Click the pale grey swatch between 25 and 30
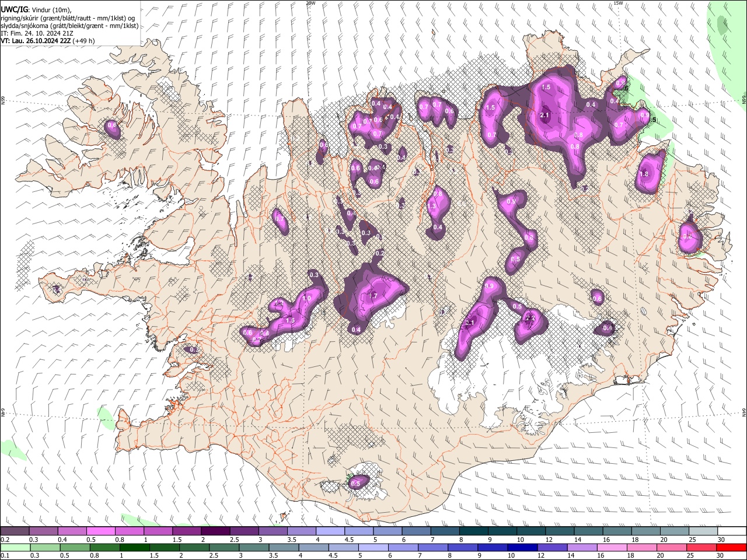The image size is (747, 560). (x=703, y=531)
